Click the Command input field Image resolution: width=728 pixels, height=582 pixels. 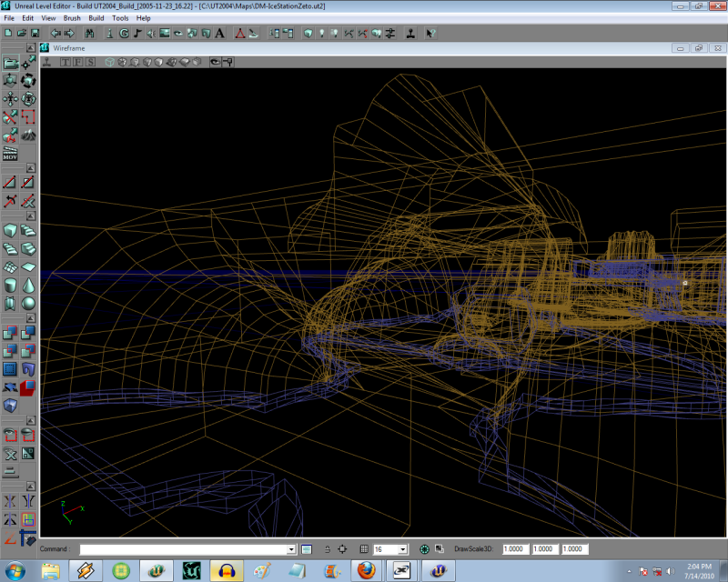click(184, 549)
